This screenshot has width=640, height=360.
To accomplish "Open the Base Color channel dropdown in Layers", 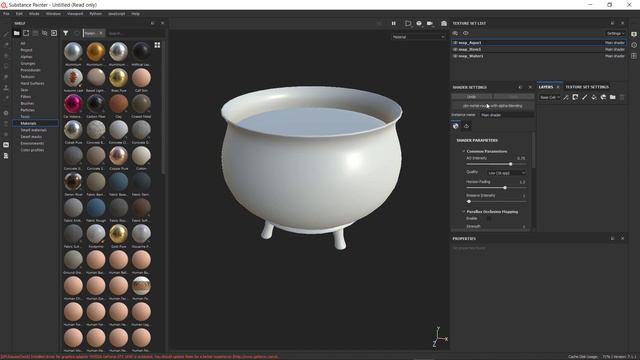I will [549, 98].
